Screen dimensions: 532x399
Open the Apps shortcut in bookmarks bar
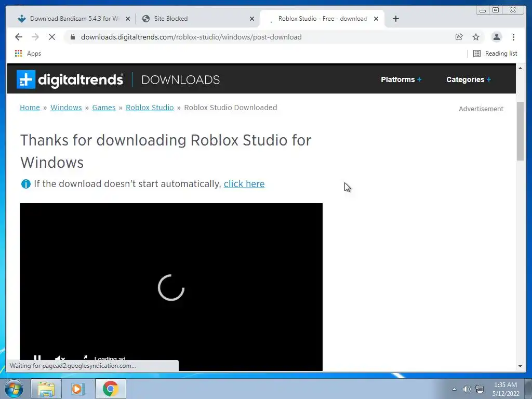pos(28,54)
